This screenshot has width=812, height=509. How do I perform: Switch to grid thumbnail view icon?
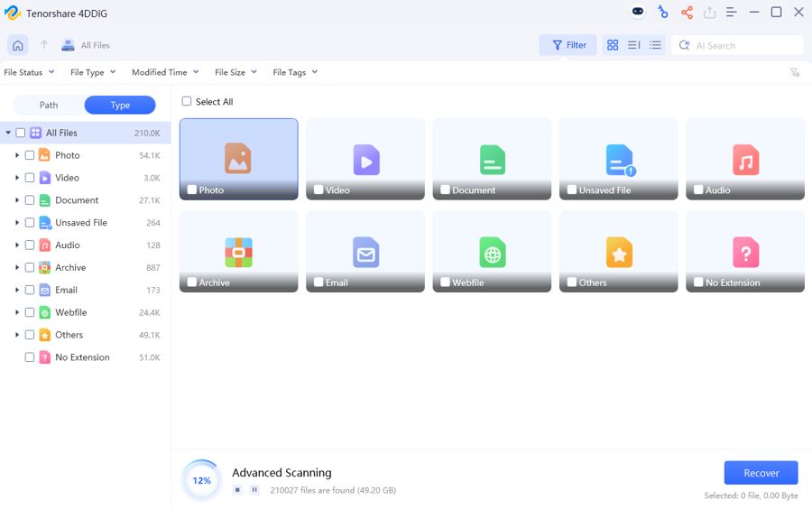coord(613,45)
